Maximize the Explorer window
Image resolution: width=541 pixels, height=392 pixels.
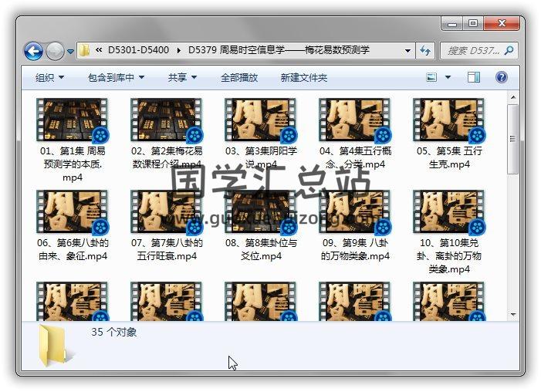[x=473, y=24]
